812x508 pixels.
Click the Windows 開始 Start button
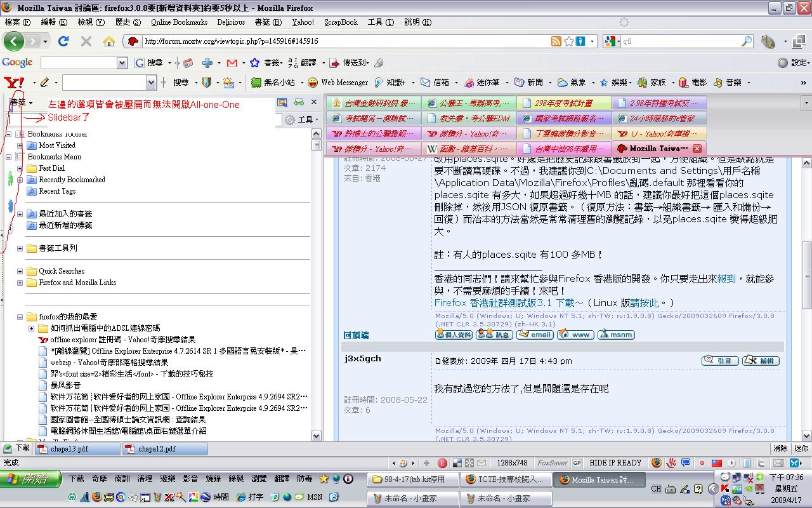click(30, 479)
